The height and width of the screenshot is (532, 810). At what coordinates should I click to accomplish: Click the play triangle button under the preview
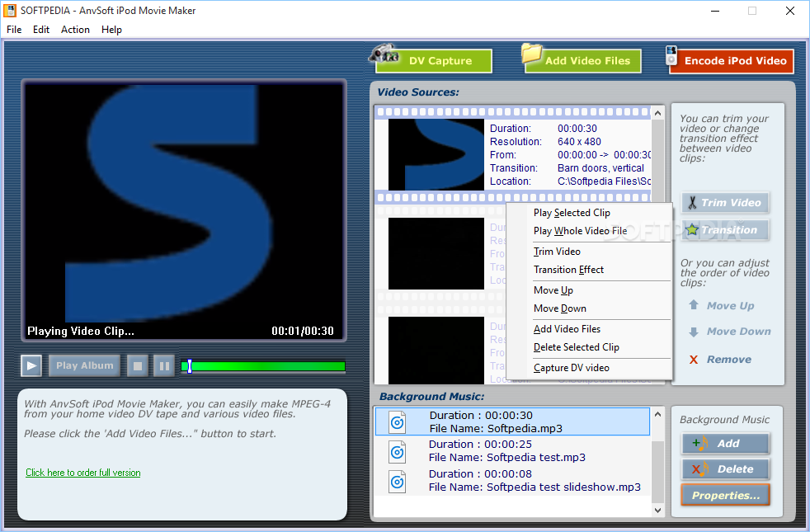coord(31,365)
